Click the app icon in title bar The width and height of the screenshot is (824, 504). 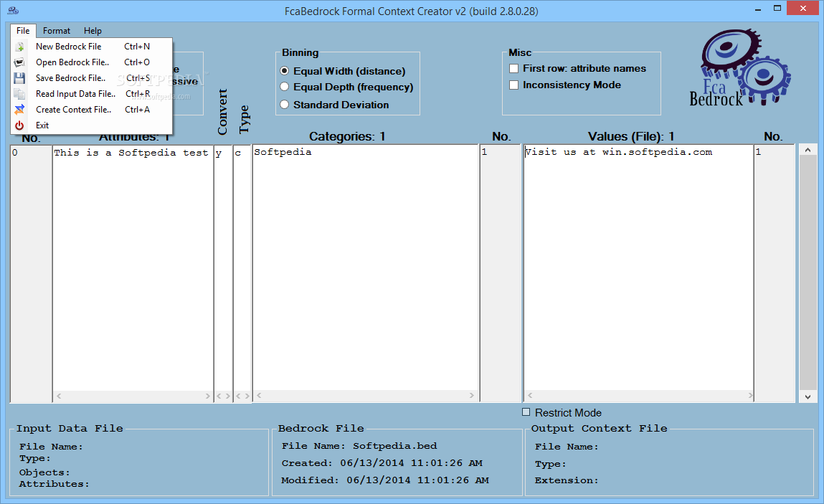13,11
